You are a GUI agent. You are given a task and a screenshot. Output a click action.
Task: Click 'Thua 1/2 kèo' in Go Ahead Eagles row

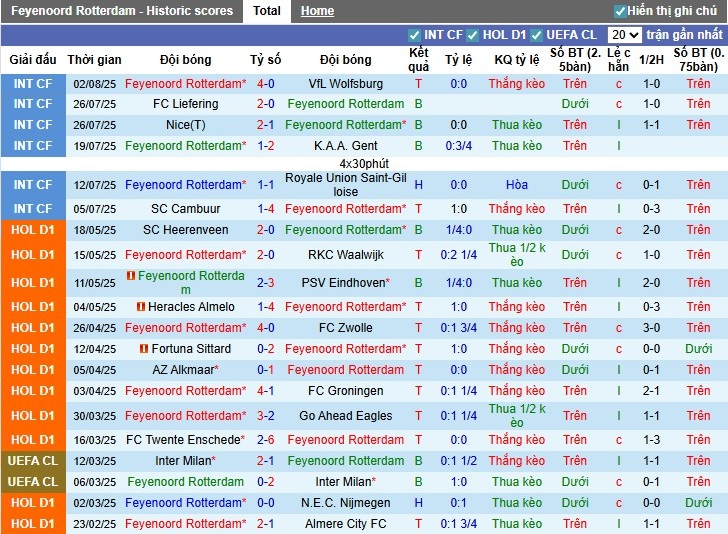click(517, 416)
